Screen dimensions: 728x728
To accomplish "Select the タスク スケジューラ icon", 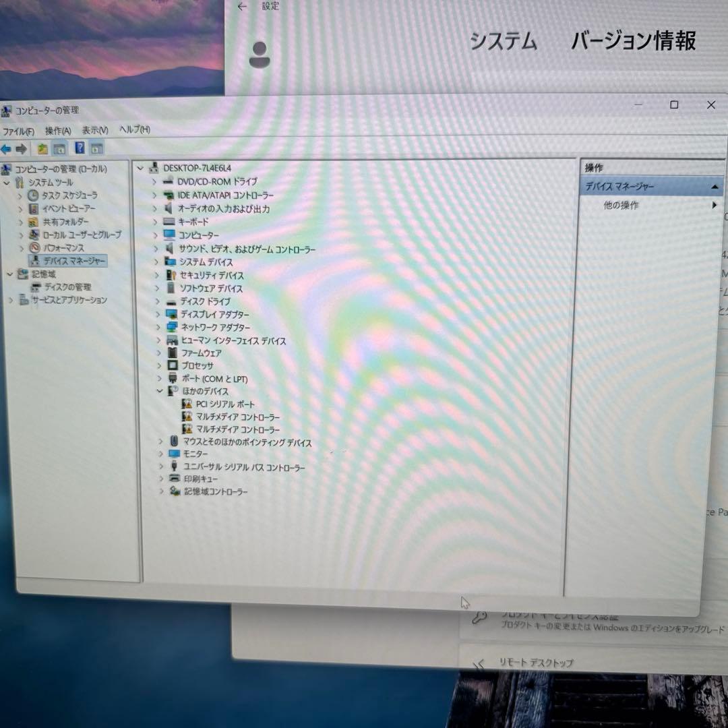I will coord(32,195).
